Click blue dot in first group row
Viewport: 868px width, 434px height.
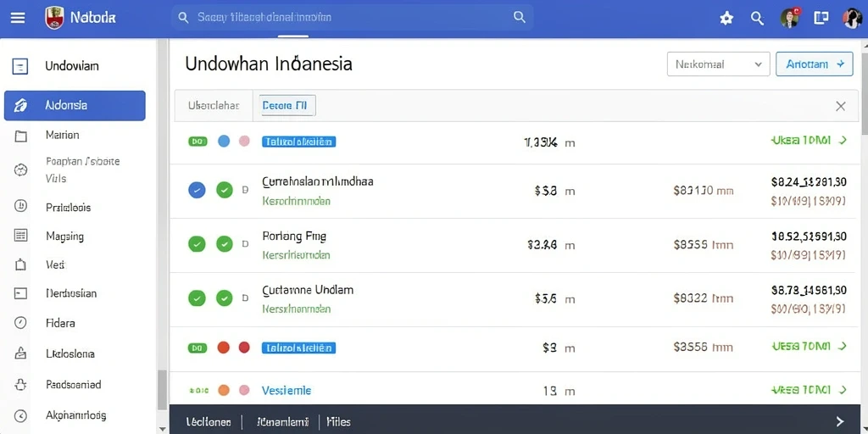click(x=224, y=142)
